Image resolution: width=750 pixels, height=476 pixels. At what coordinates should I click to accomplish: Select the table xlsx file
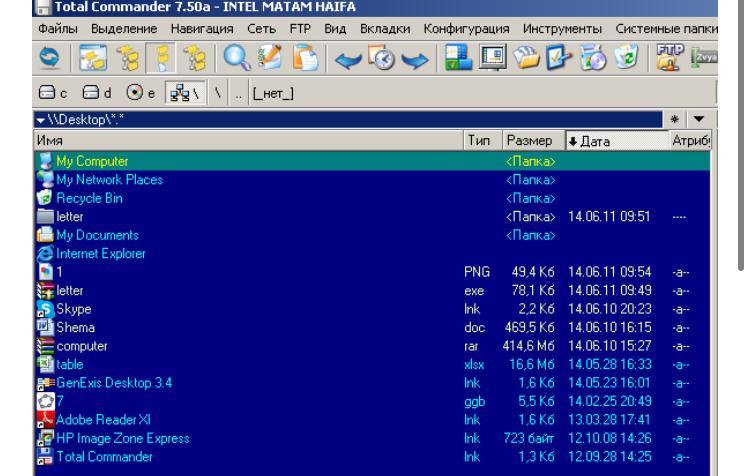pos(372,365)
